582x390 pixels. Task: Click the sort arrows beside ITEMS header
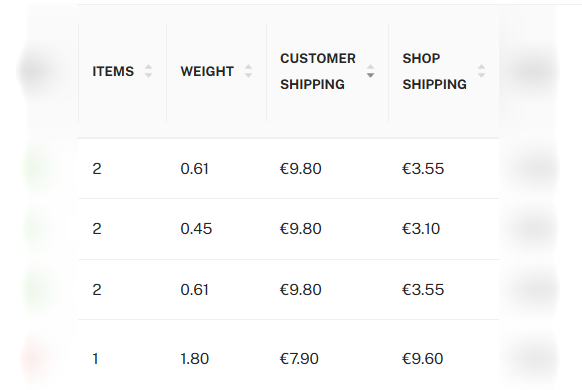(x=148, y=71)
